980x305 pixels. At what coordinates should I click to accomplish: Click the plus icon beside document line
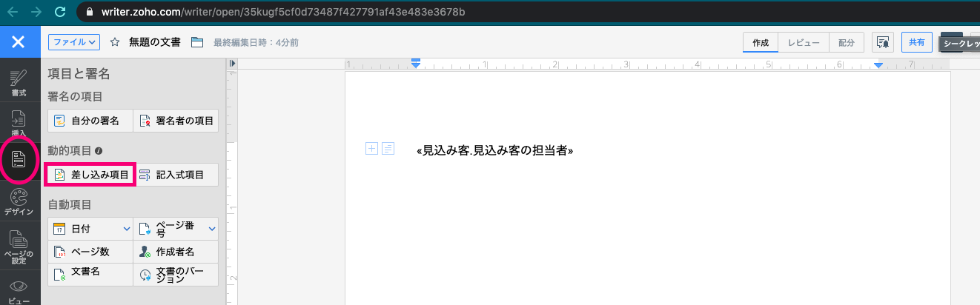tap(372, 149)
